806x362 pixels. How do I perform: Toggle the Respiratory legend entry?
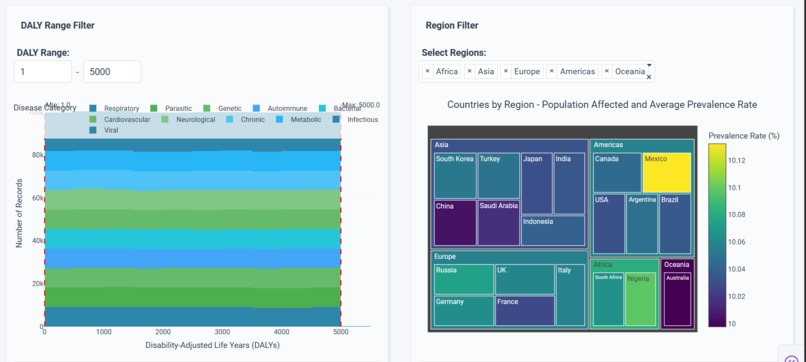click(114, 108)
